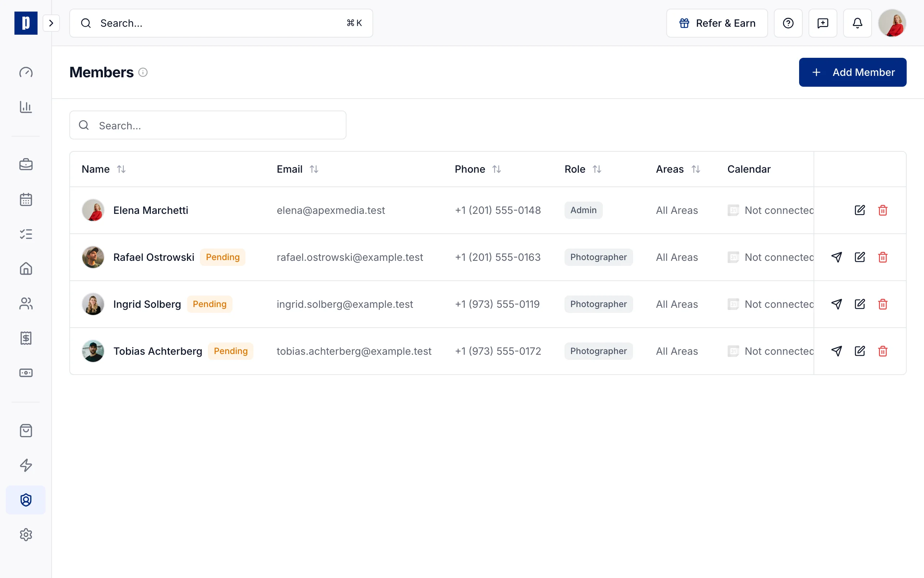The width and height of the screenshot is (924, 578).
Task: Sort the table by Phone
Action: pos(496,169)
